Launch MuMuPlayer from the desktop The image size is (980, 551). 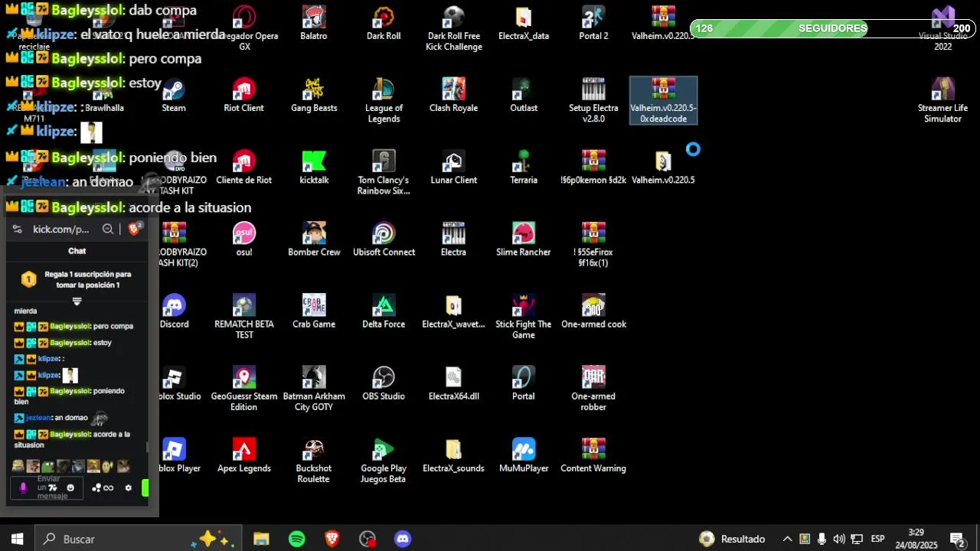524,455
